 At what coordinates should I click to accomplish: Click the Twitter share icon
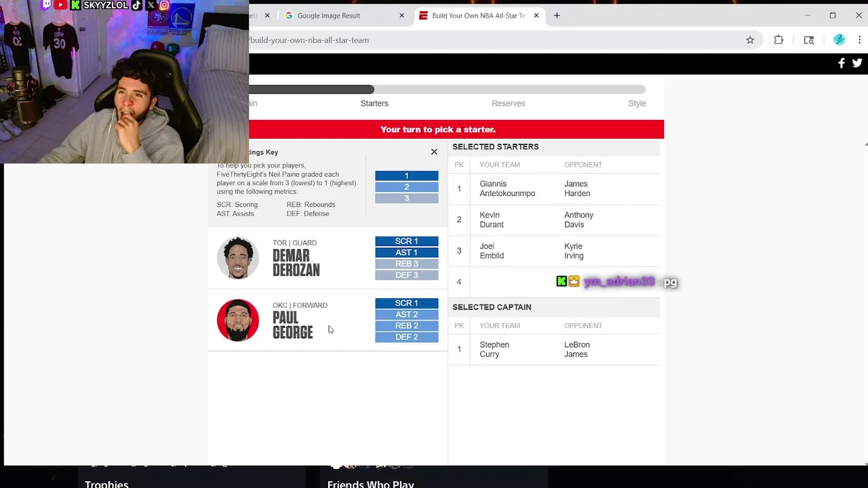click(x=857, y=63)
